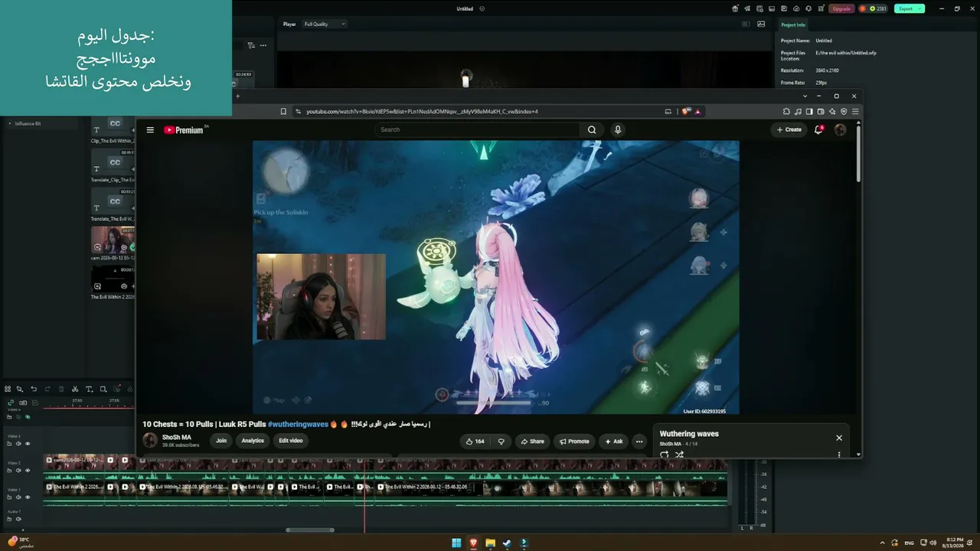This screenshot has width=980, height=551.
Task: Mute the Video 1 track
Action: (x=19, y=497)
